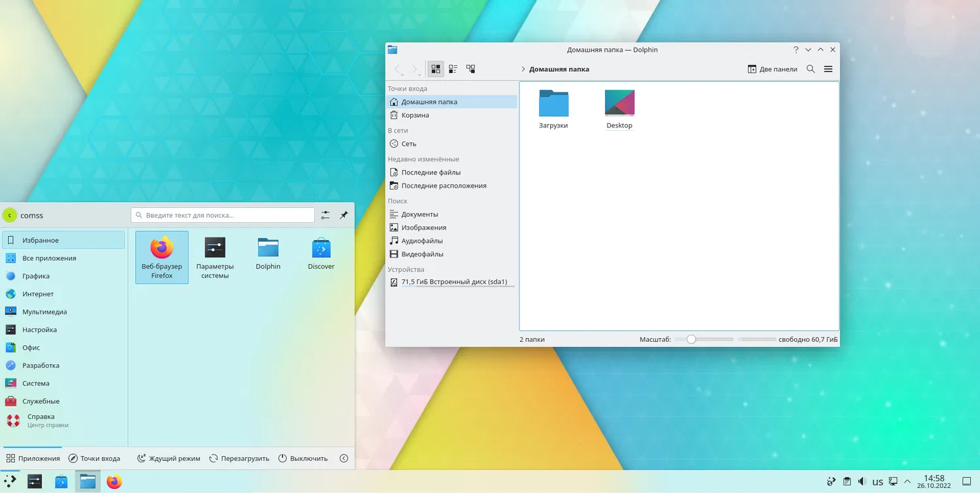Click Выключить shutdown button
980x493 pixels.
[x=303, y=458]
